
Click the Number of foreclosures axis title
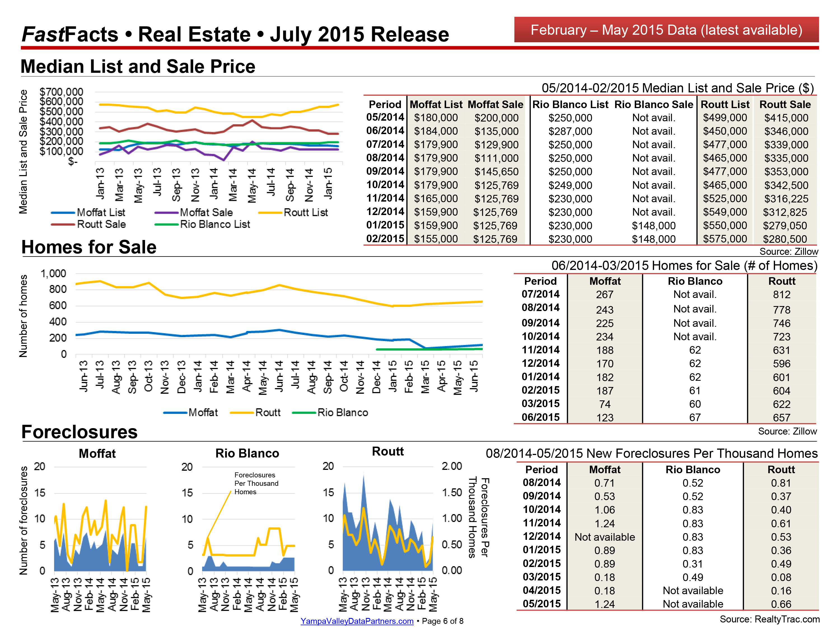pyautogui.click(x=24, y=521)
